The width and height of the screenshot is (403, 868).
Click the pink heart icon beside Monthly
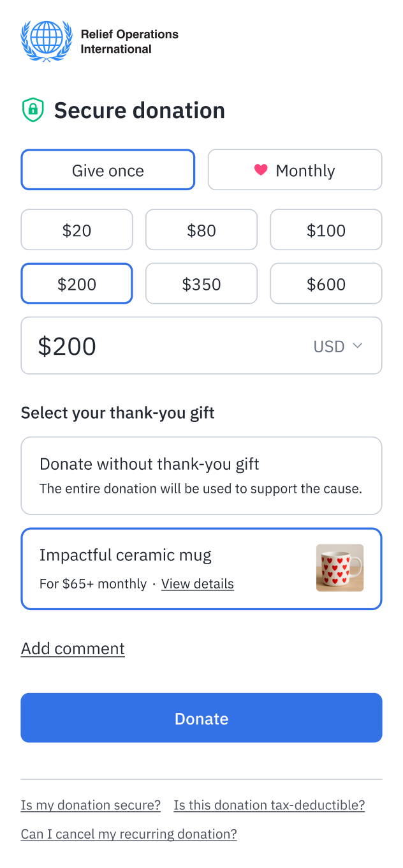point(263,170)
